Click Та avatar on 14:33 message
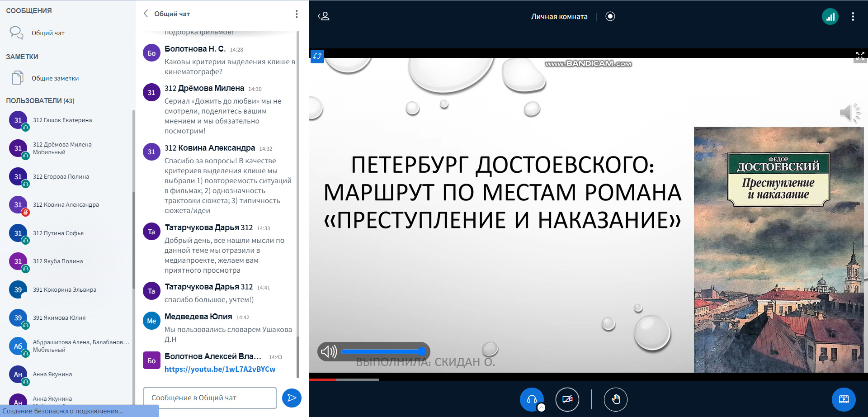The image size is (868, 417). coord(151,232)
